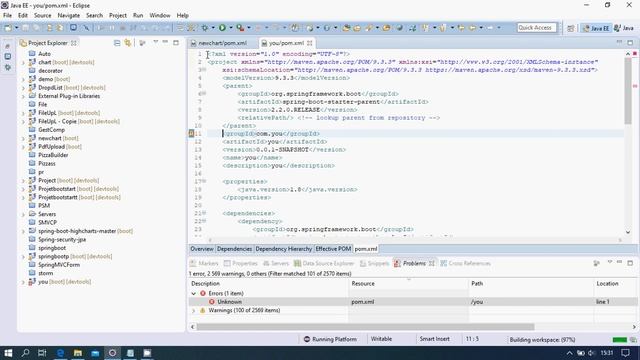Expand the chart project node

click(23, 62)
